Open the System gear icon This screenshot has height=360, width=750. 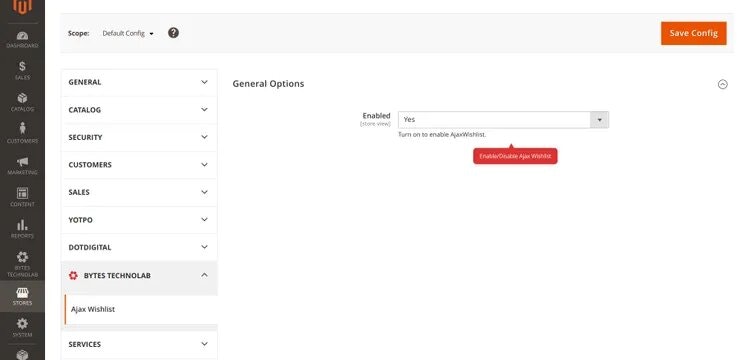pos(22,324)
